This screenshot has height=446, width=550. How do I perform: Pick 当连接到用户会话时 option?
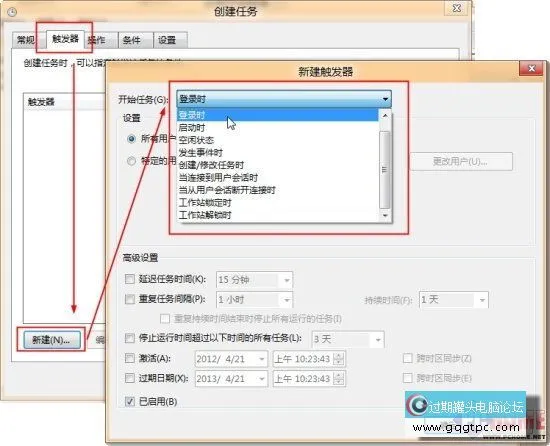(x=278, y=177)
